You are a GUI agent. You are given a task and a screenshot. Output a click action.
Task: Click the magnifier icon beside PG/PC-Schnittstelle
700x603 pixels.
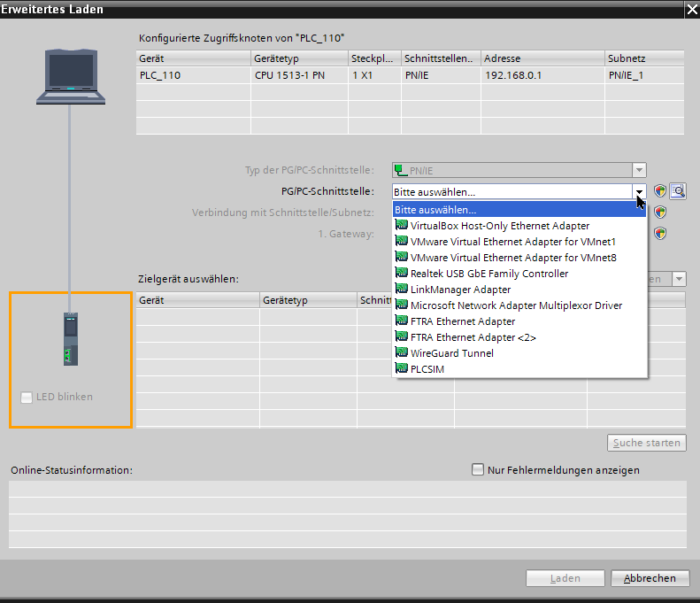tap(679, 190)
